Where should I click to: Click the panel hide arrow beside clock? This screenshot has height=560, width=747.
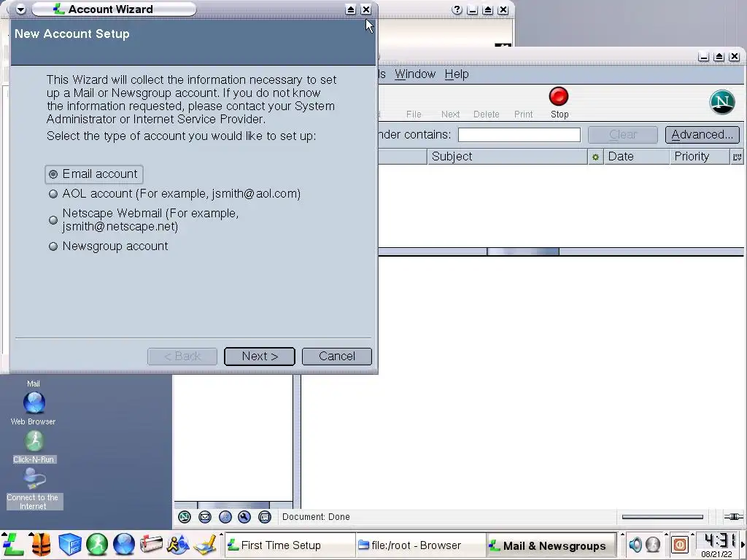click(x=743, y=545)
